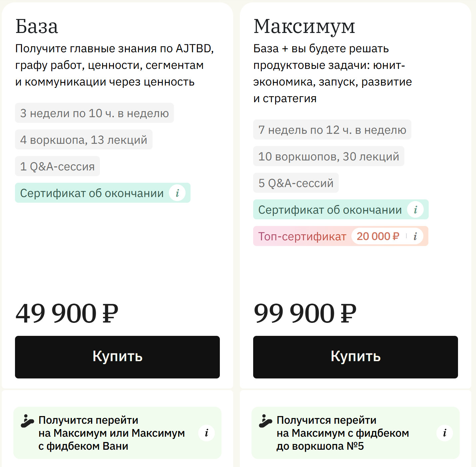This screenshot has width=476, height=467.
Task: Click escalator icon in Максимум upgrade note
Action: (x=265, y=421)
